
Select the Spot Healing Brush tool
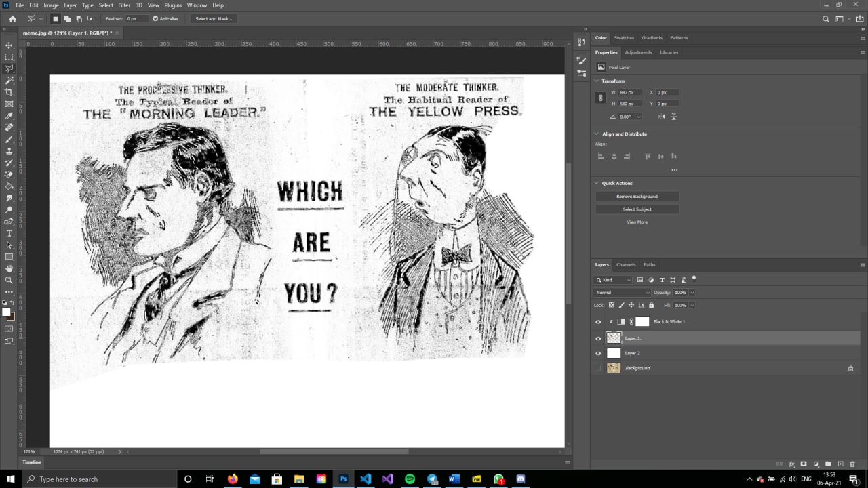[9, 127]
